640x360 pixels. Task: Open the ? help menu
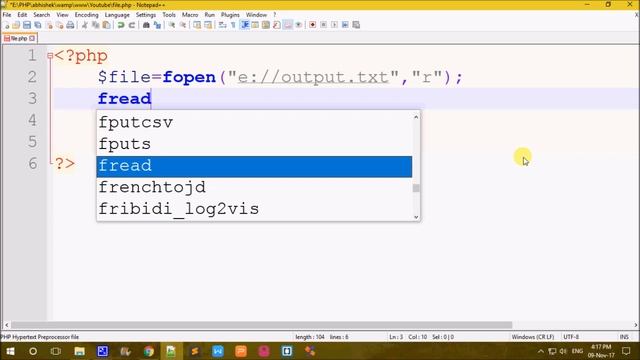coord(275,15)
